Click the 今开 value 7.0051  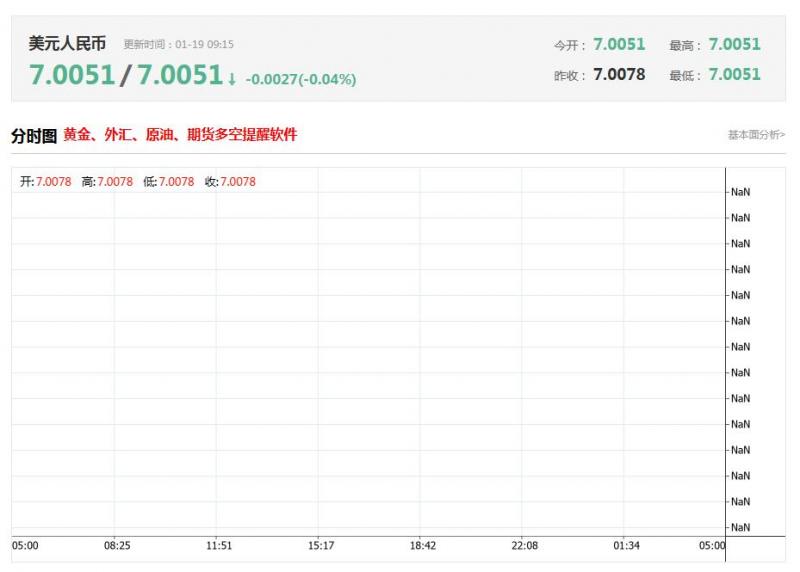coord(619,44)
